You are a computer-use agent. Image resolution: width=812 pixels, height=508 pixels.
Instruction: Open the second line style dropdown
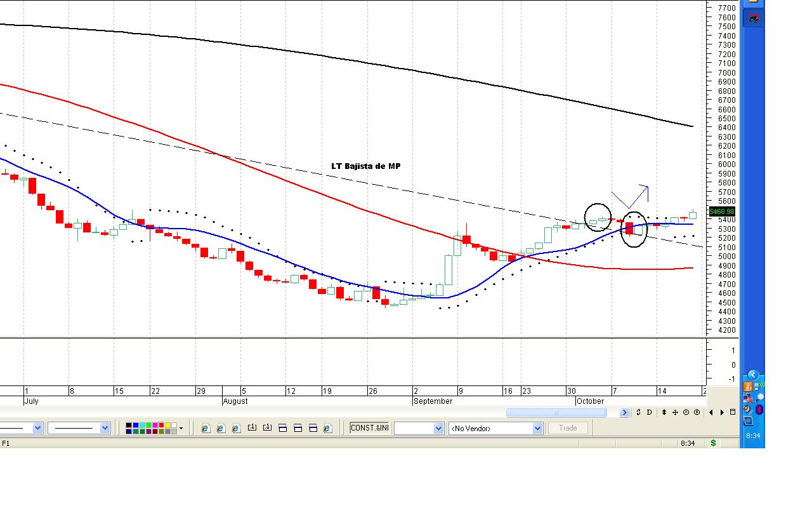click(x=105, y=428)
